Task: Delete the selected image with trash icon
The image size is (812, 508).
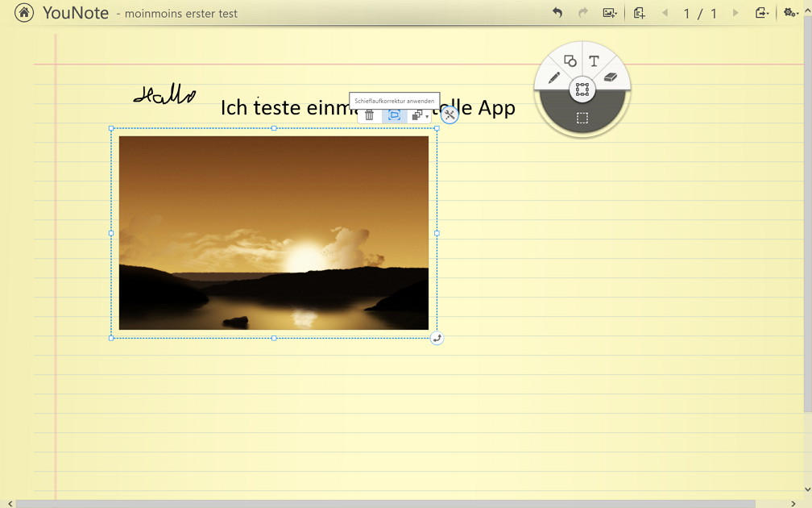Action: pos(369,115)
